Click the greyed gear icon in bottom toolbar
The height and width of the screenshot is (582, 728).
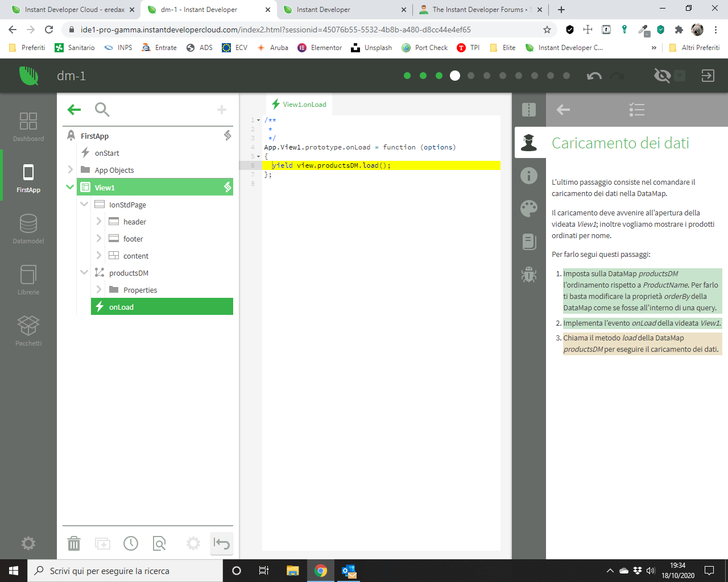point(193,543)
